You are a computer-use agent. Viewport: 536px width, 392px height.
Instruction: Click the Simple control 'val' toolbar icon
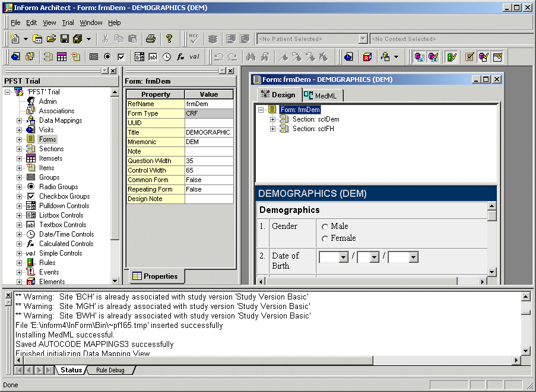tap(194, 57)
